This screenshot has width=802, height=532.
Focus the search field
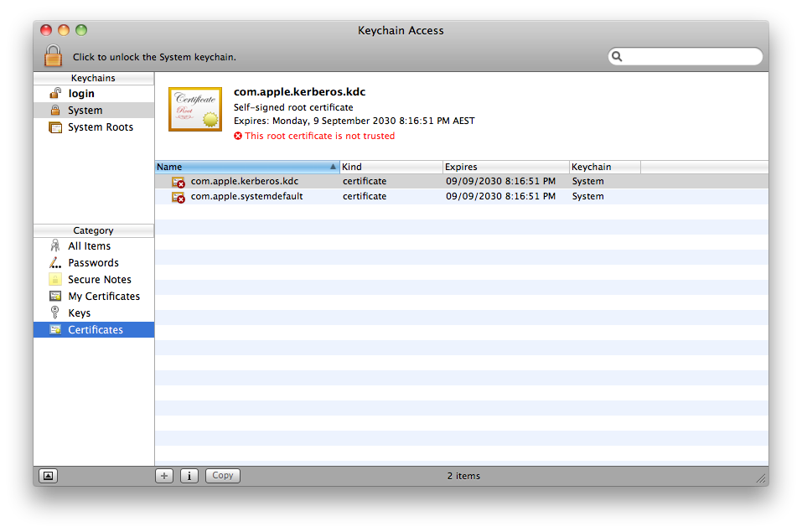pyautogui.click(x=686, y=56)
